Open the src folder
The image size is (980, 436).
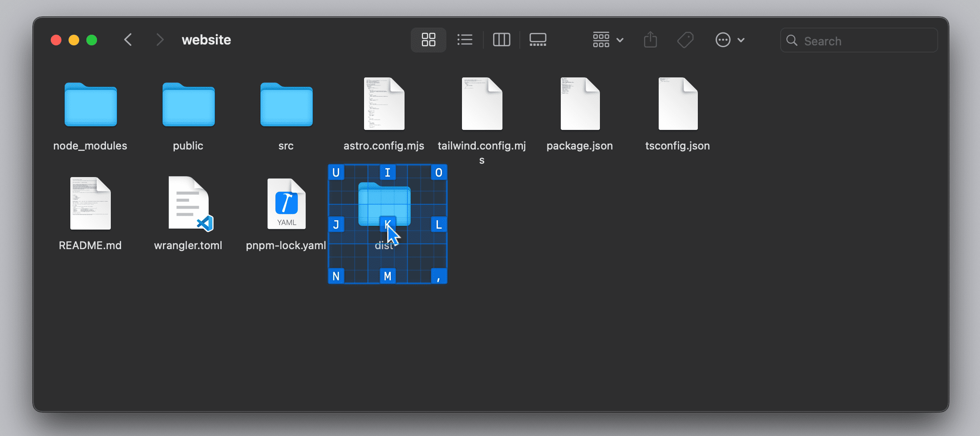pos(286,105)
